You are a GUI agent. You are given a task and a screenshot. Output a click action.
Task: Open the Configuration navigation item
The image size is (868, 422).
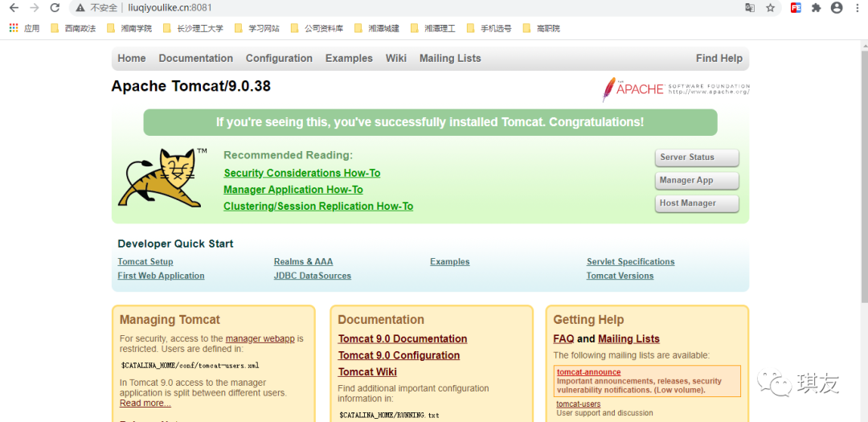coord(279,58)
